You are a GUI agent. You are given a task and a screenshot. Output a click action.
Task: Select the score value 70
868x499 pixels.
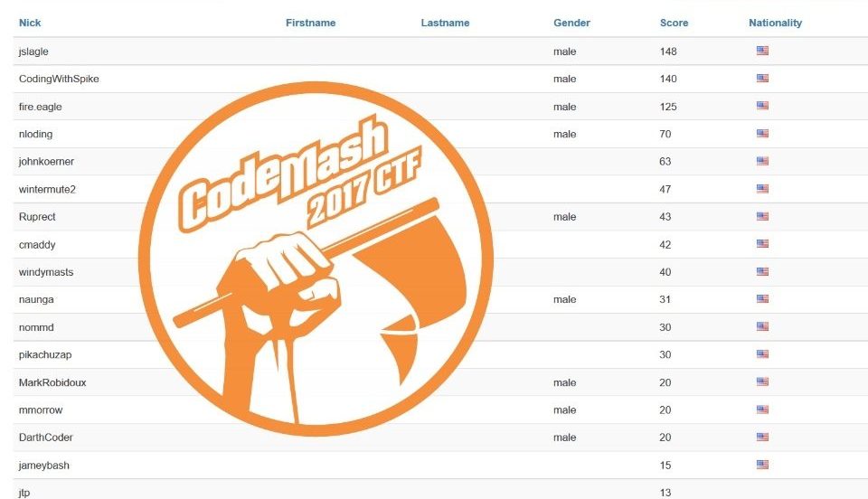coord(665,134)
